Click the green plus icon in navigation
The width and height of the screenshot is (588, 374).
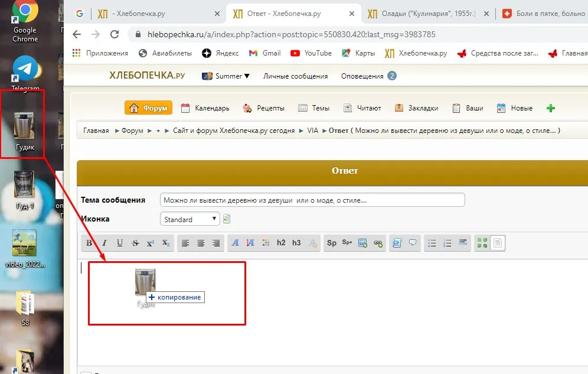tap(551, 108)
